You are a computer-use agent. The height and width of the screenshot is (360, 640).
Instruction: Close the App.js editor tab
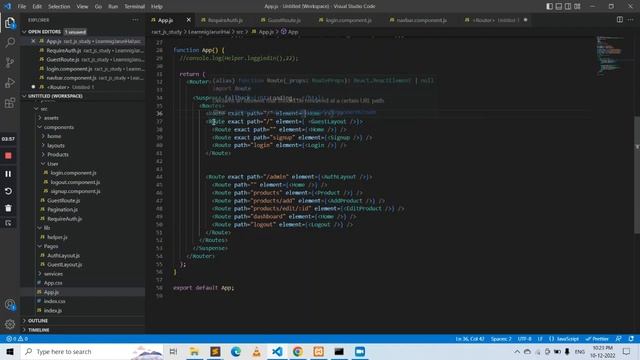189,20
